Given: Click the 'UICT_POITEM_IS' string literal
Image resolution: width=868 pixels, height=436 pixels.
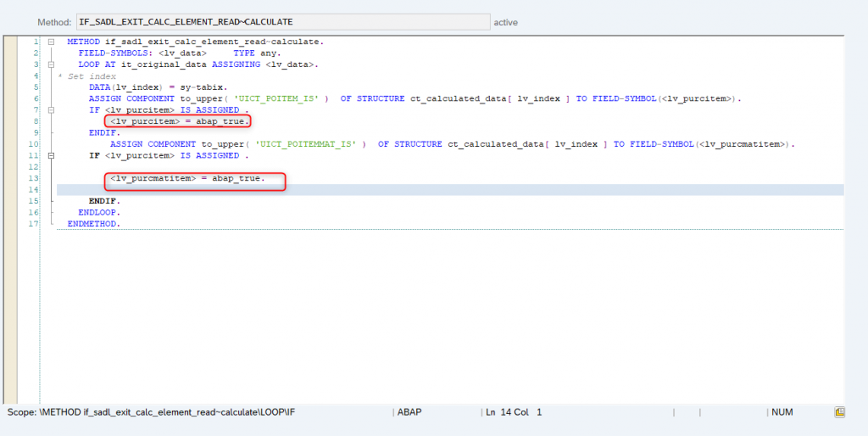Looking at the screenshot, I should point(275,98).
